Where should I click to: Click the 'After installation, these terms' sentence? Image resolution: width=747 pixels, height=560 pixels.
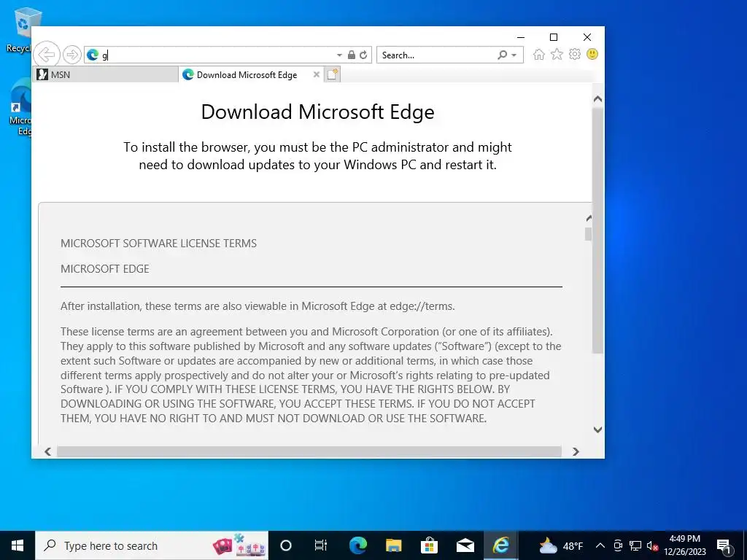[x=258, y=306]
